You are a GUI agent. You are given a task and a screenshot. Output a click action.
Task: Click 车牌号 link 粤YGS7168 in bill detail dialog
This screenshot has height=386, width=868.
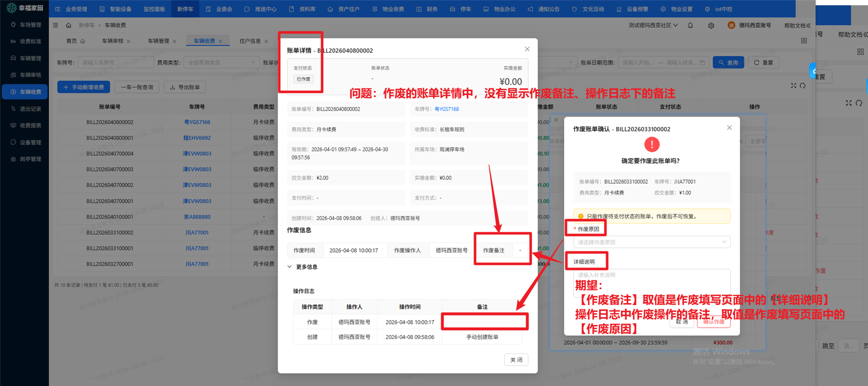pyautogui.click(x=447, y=109)
